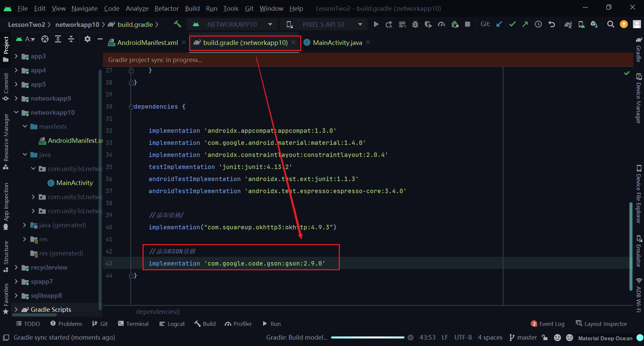This screenshot has width=644, height=346.
Task: Click the master Git branch widget
Action: (523, 338)
